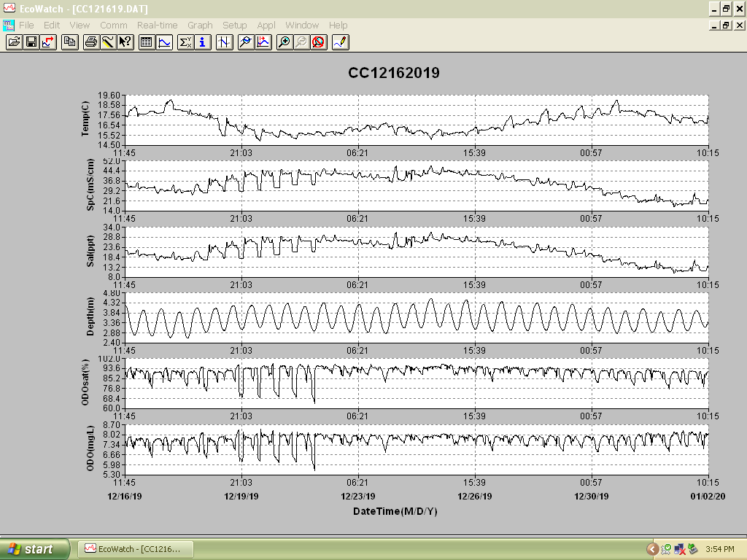Click the cancel zoom red circle icon

point(318,42)
